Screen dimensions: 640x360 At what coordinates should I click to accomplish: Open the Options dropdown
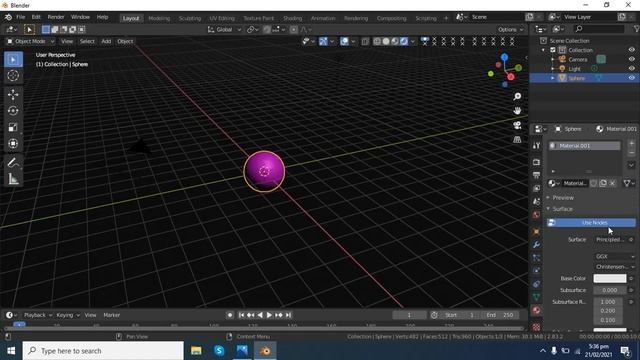coord(510,29)
